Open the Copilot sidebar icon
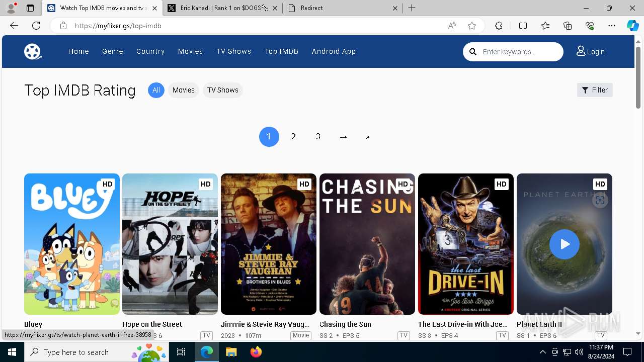 point(632,26)
